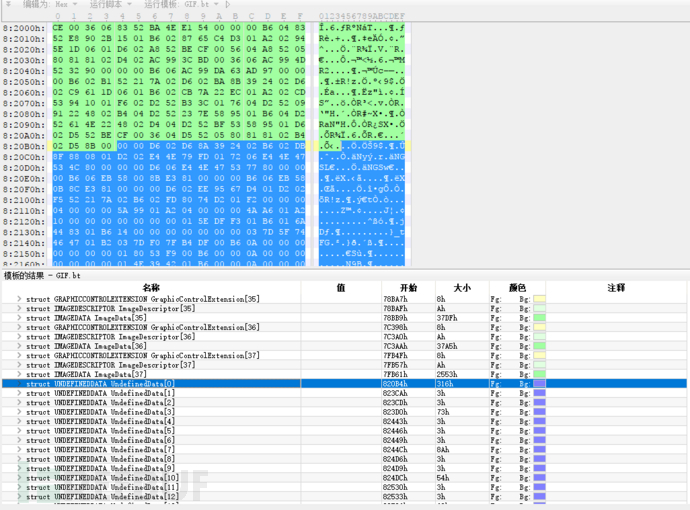Expand UndefinedData[1] struct row

[x=19, y=393]
